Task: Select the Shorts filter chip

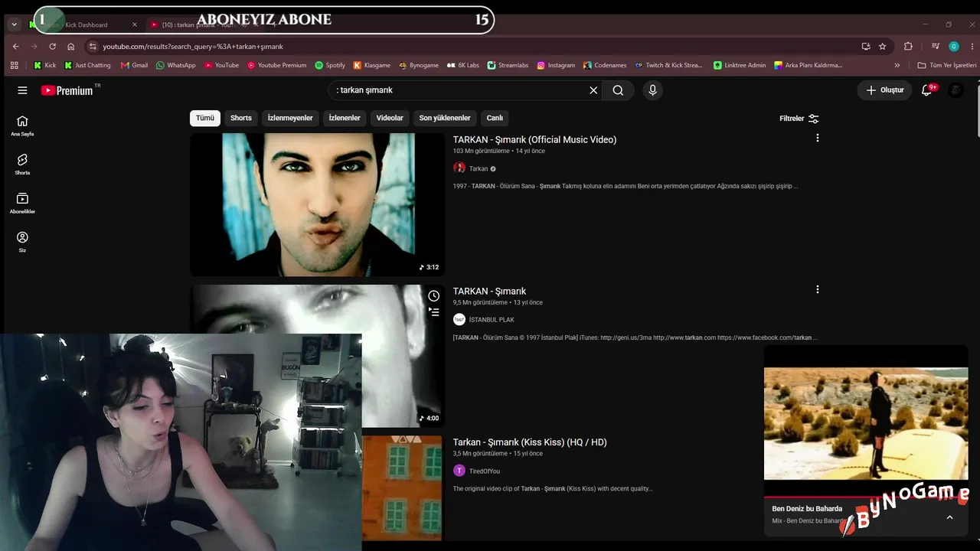Action: (241, 118)
